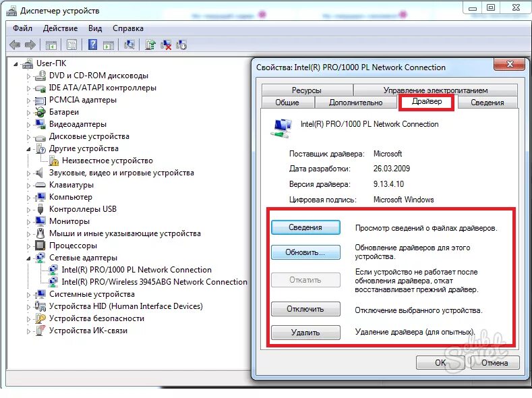
Task: Click the Scan for hardware changes icon
Action: click(129, 45)
